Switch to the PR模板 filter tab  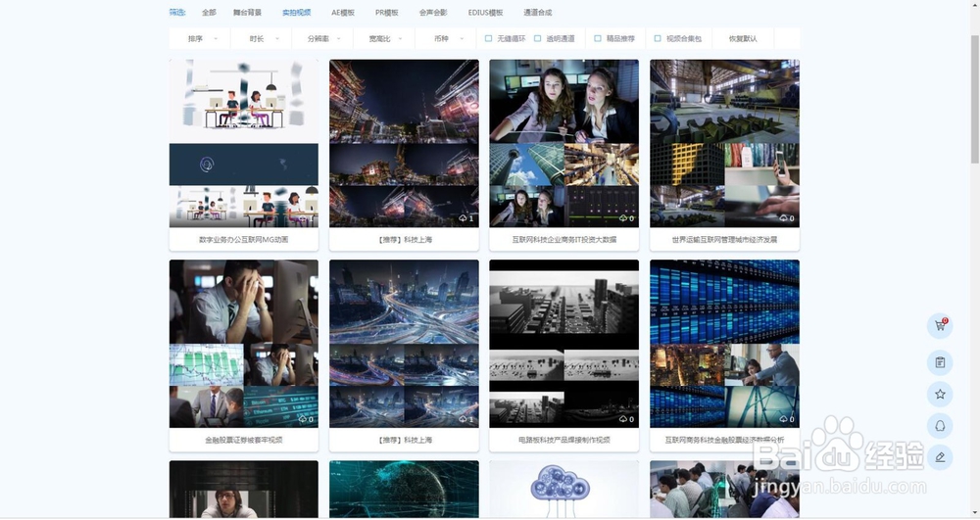(387, 13)
